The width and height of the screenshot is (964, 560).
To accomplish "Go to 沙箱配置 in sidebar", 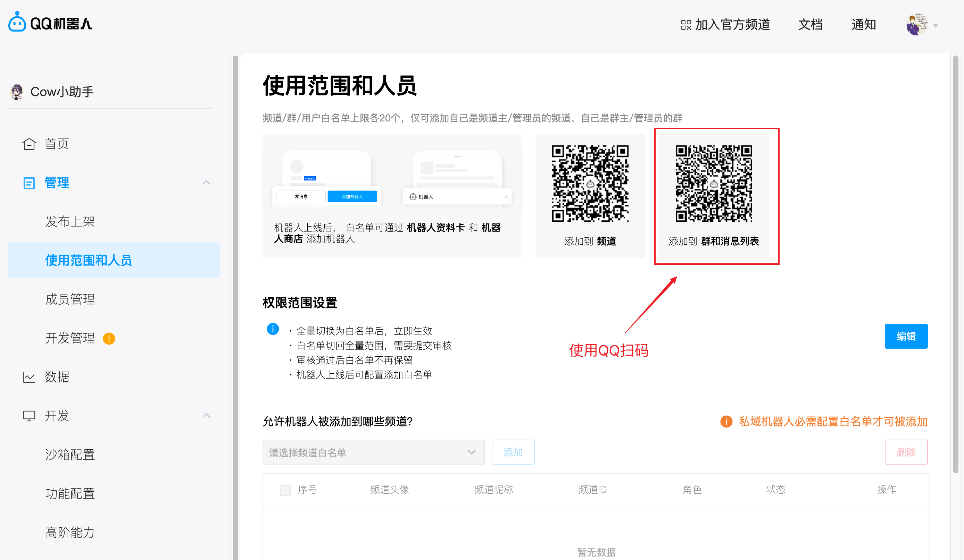I will click(70, 455).
